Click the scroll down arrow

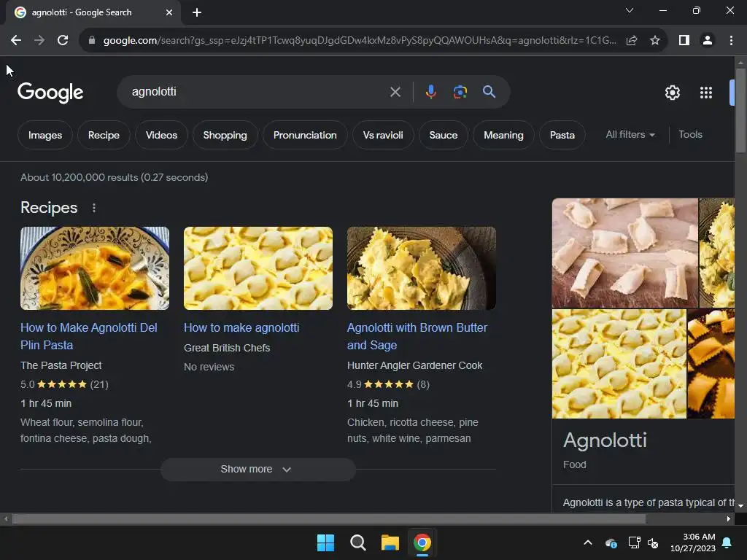pyautogui.click(x=740, y=506)
